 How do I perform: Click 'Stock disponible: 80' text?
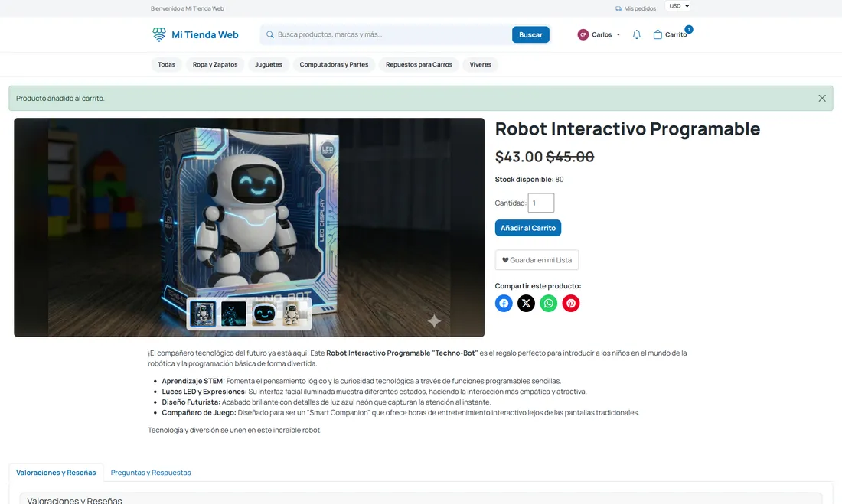click(529, 179)
